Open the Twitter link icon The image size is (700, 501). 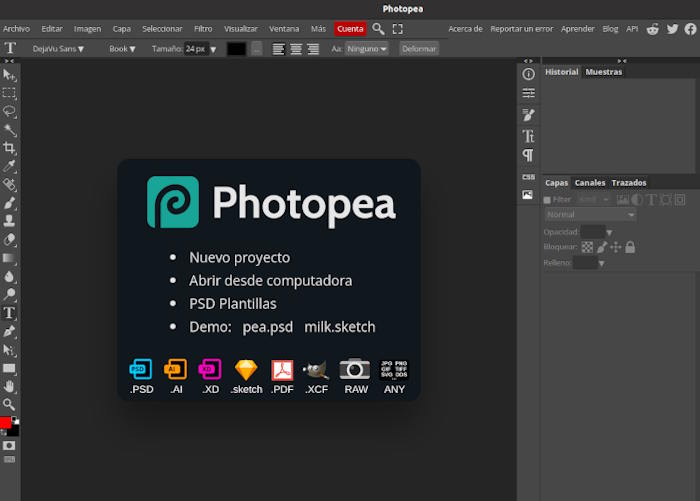tap(672, 29)
